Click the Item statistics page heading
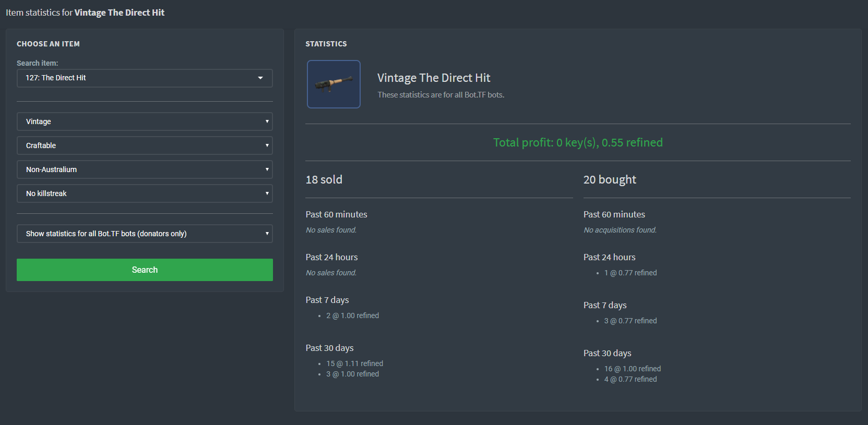Screen dimensions: 868x425 tap(85, 13)
